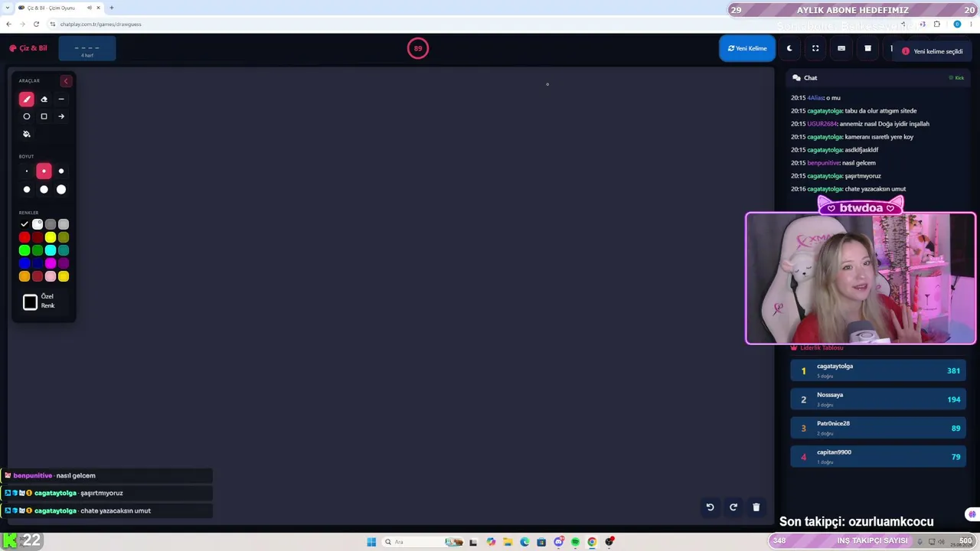Open the Özel Renk custom color picker
This screenshot has height=551, width=980.
[x=30, y=302]
